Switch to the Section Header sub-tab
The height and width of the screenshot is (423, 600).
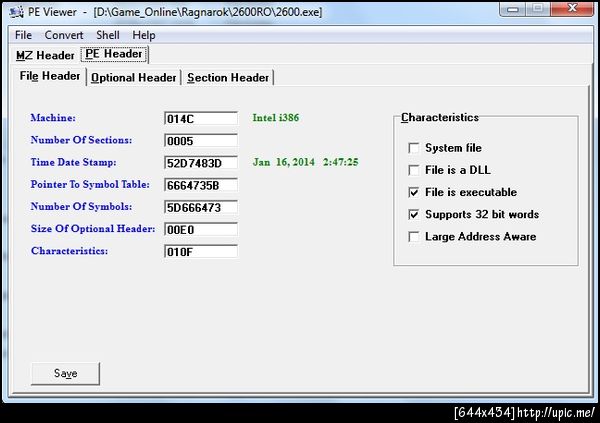(x=228, y=78)
